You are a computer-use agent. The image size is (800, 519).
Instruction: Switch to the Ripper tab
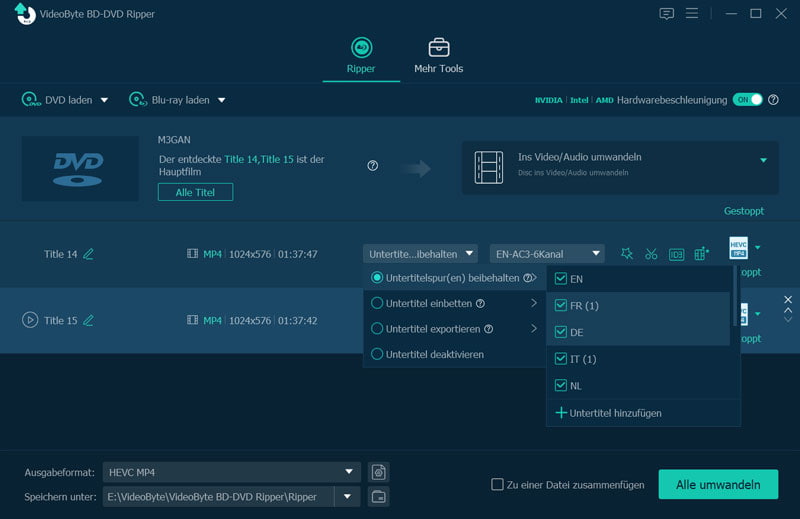point(361,56)
